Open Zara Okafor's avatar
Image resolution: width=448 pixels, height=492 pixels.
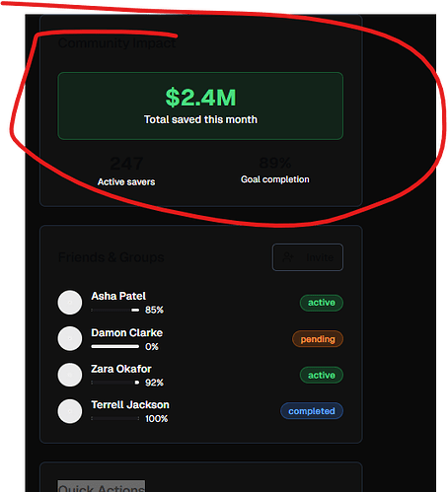[70, 375]
